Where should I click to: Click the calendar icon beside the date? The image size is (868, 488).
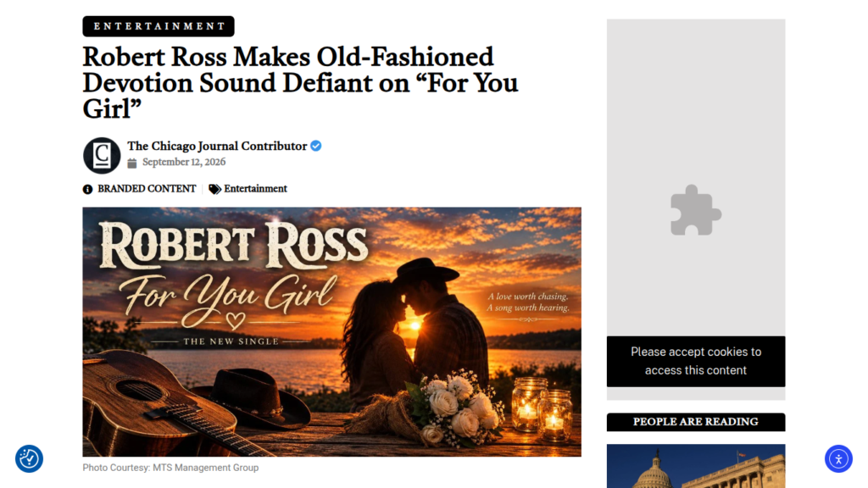(131, 163)
